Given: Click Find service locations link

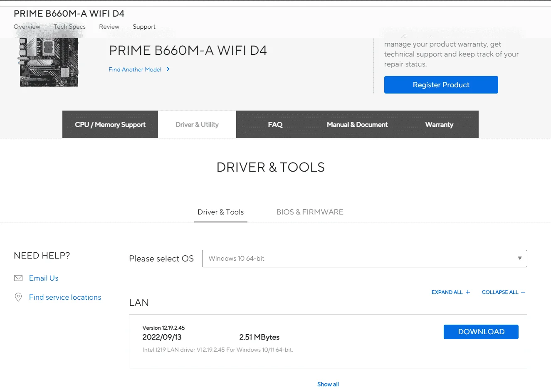Looking at the screenshot, I should (65, 297).
